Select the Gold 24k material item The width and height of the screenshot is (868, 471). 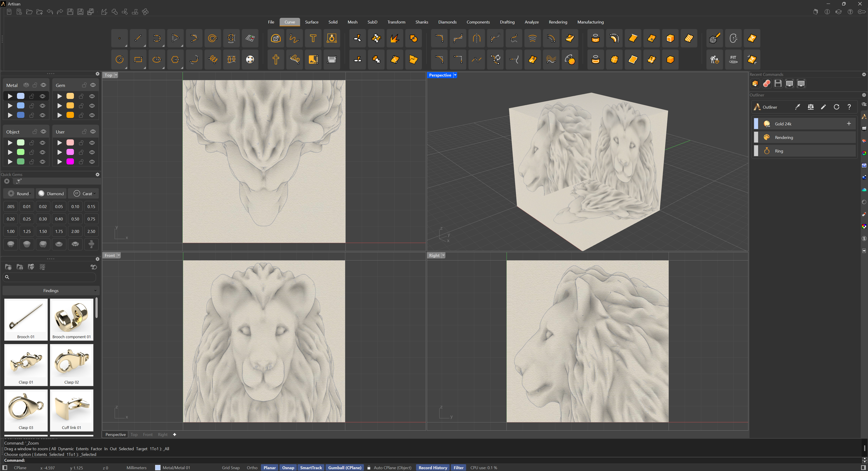(x=783, y=124)
